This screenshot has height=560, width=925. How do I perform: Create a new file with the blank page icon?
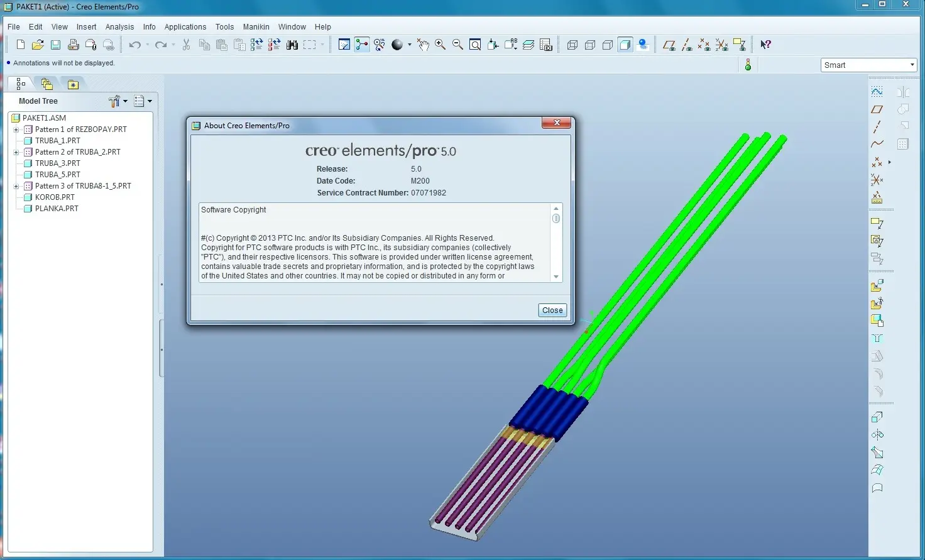pyautogui.click(x=21, y=45)
